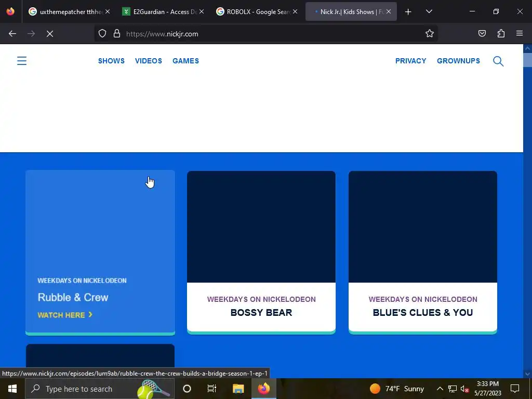
Task: Open the GROWNUPS link
Action: [x=458, y=61]
